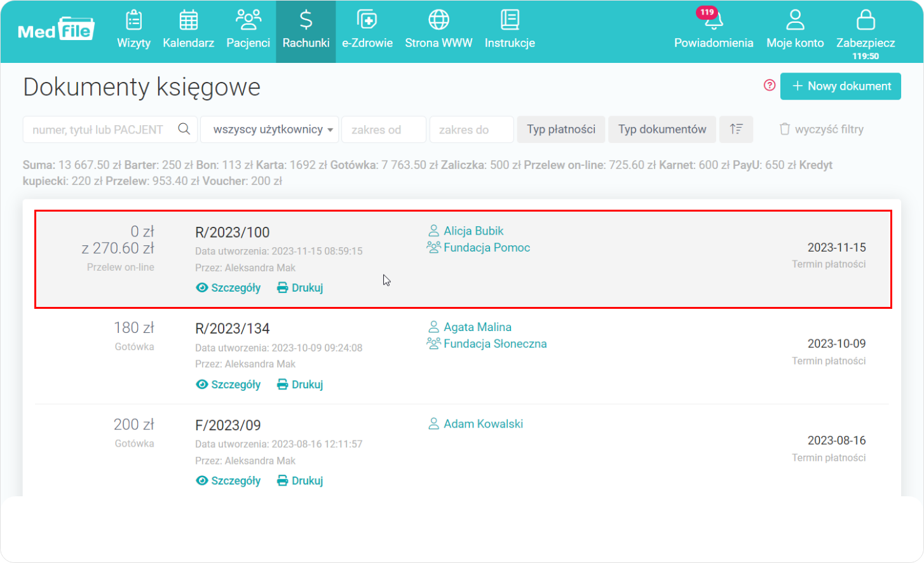Viewport: 924px width, 563px height.
Task: Click the z 270.60 zł amount
Action: pyautogui.click(x=118, y=248)
